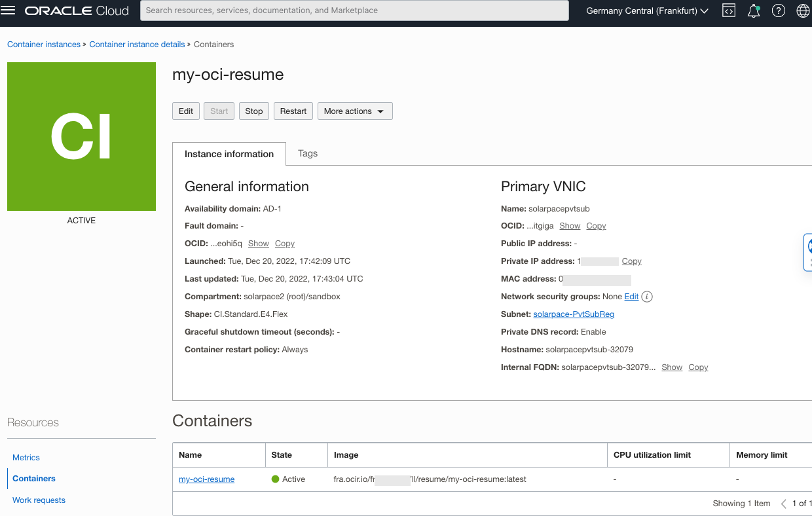Click the Image column header

(x=468, y=455)
